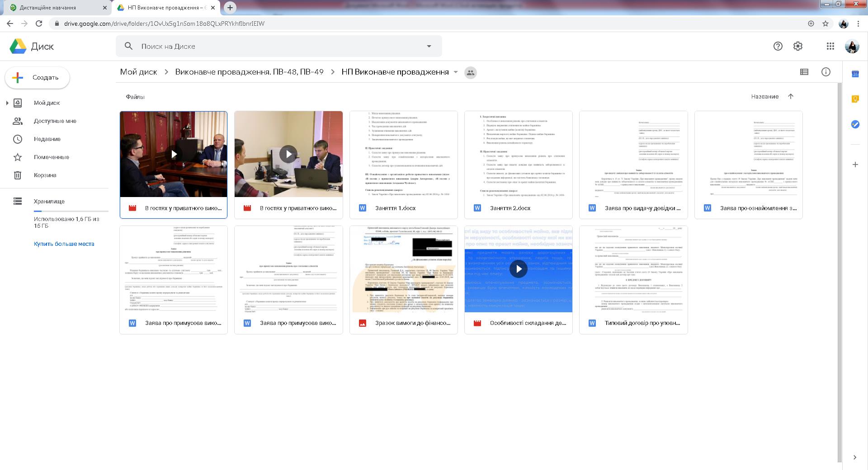This screenshot has width=868, height=470.
Task: Click the browser address bar URL
Action: (x=164, y=23)
